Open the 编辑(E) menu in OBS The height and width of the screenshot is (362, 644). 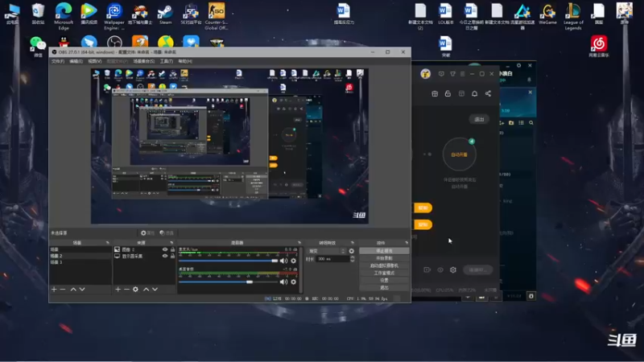[x=76, y=61]
